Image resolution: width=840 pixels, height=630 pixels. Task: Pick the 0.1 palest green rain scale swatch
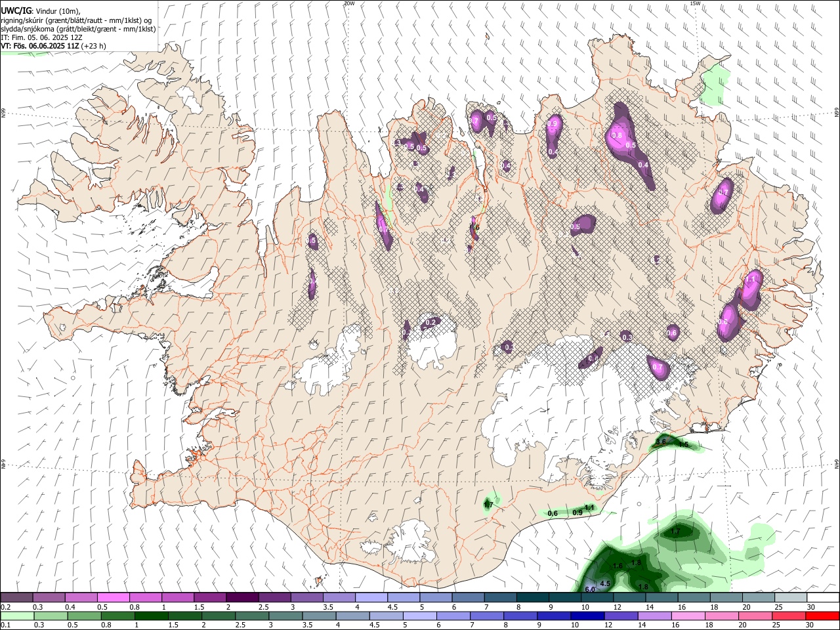click(17, 616)
